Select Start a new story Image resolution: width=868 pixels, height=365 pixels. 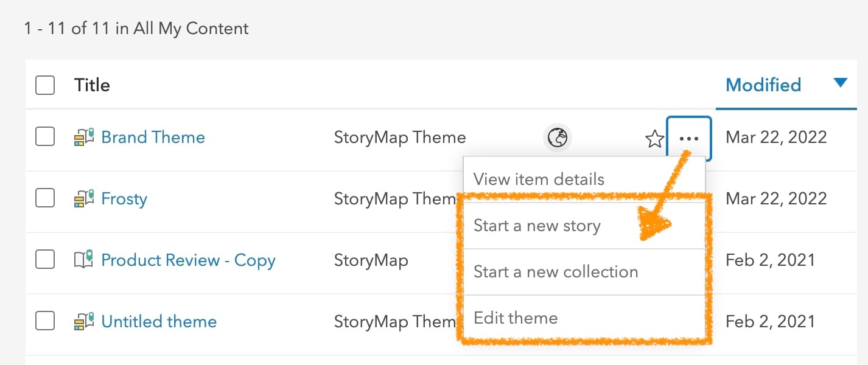pyautogui.click(x=537, y=225)
